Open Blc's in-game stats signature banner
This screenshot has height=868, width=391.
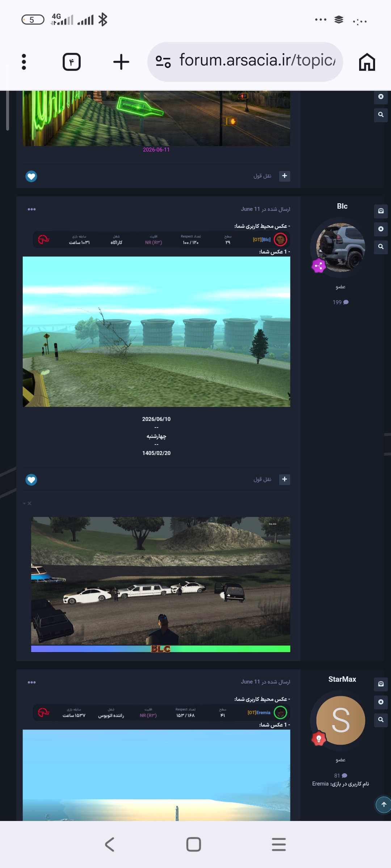(162, 239)
